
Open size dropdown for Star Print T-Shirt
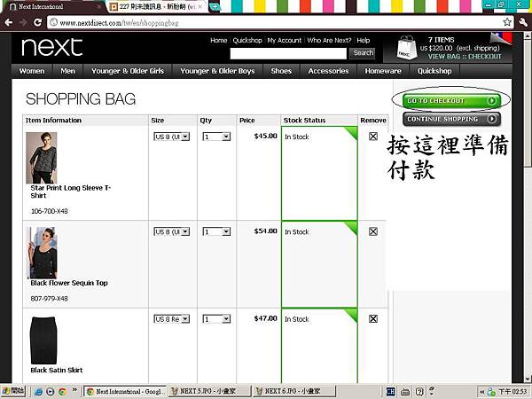[172, 137]
